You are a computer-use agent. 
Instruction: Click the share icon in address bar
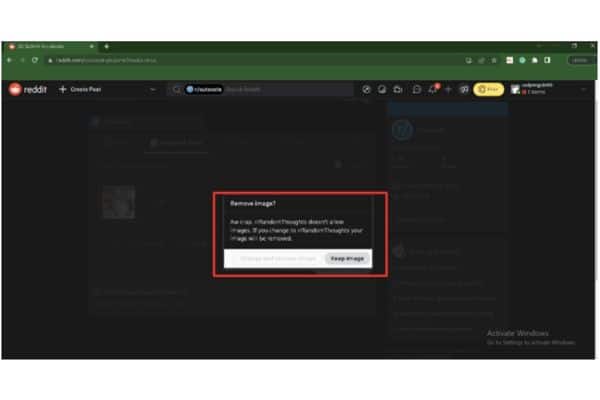(481, 60)
